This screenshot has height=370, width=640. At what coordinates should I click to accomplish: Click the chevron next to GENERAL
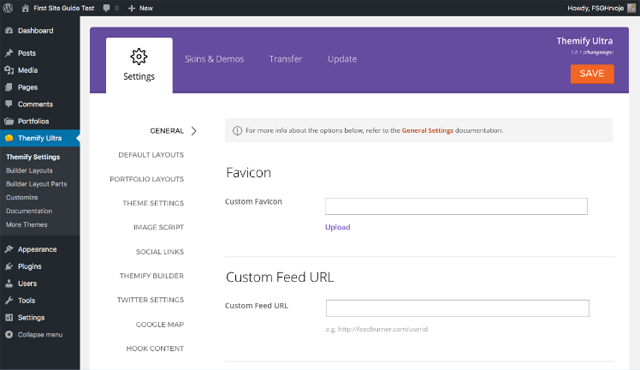[x=194, y=131]
